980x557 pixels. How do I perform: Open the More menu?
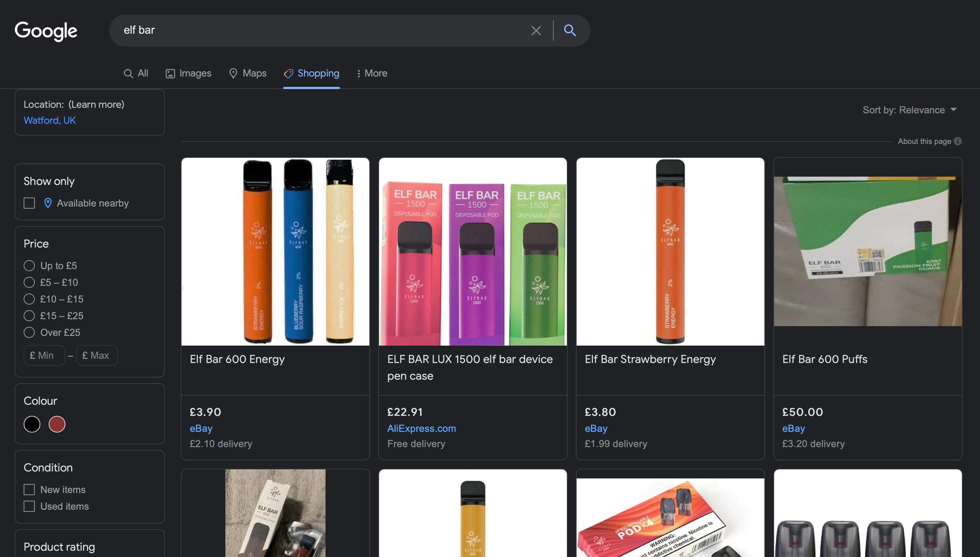[372, 73]
